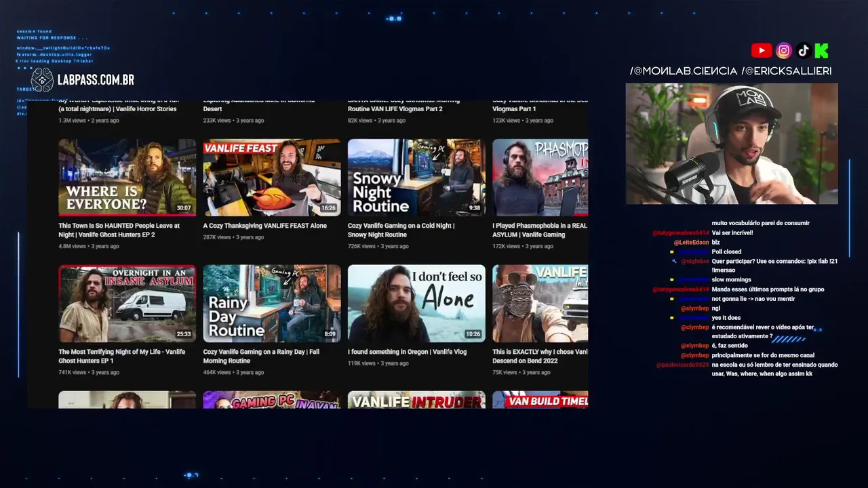868x488 pixels.
Task: Click the 16:26 duration badge
Action: pos(328,208)
